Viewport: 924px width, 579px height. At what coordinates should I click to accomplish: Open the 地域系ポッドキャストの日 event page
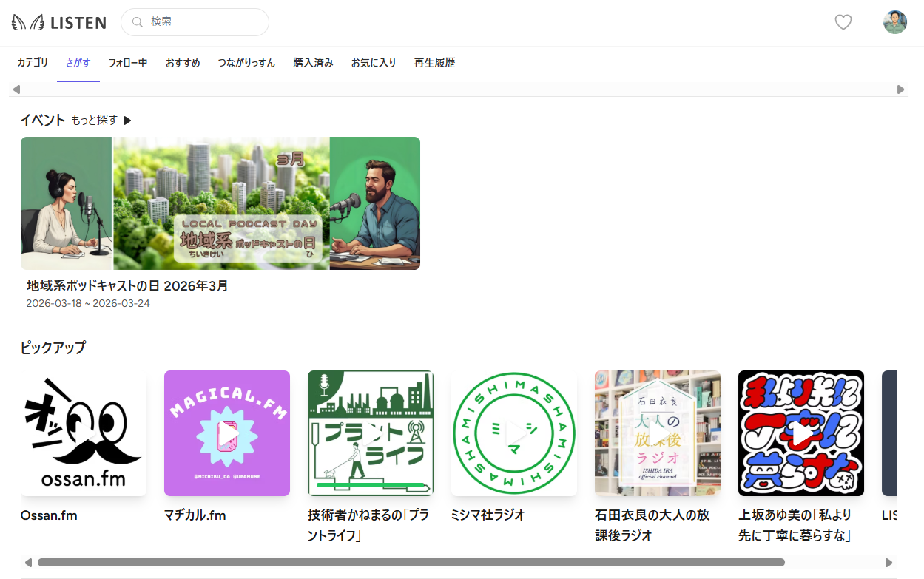pyautogui.click(x=126, y=285)
